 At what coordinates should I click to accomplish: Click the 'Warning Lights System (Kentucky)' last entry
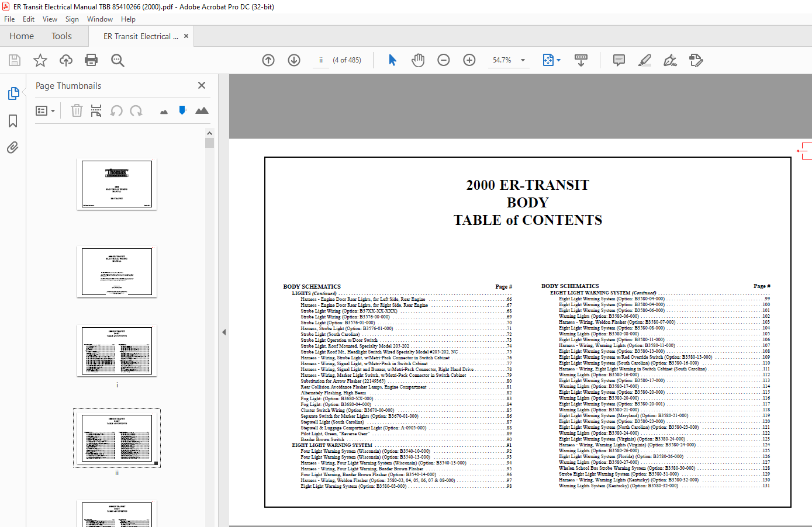[618, 486]
